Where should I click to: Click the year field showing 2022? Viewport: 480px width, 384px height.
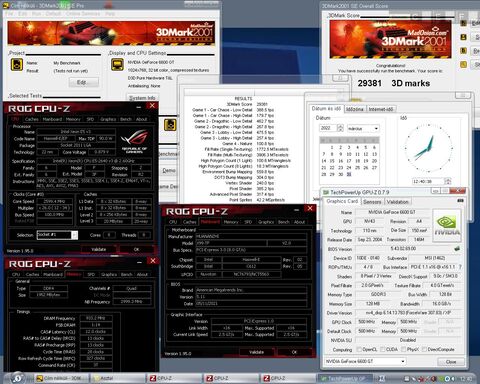(x=328, y=128)
